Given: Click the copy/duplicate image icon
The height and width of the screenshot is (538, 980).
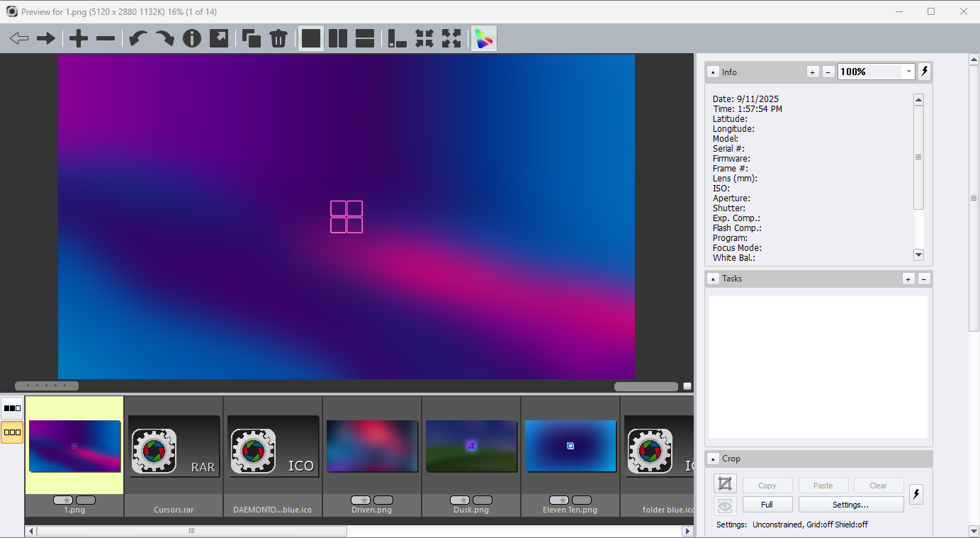Looking at the screenshot, I should click(251, 38).
